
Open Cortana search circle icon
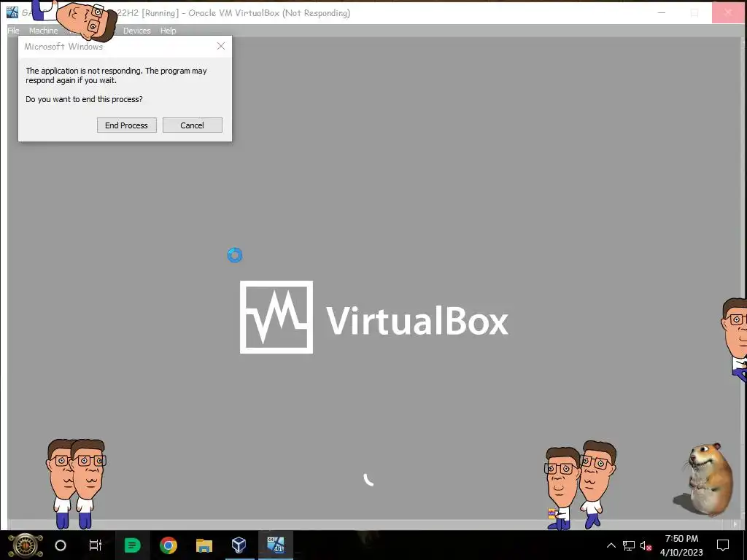(61, 545)
